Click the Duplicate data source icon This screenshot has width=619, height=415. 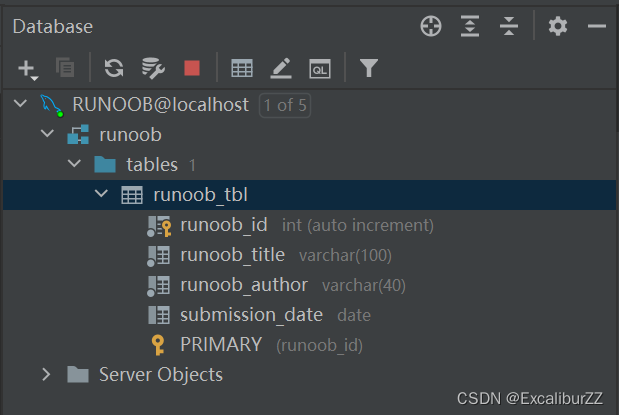pos(65,68)
